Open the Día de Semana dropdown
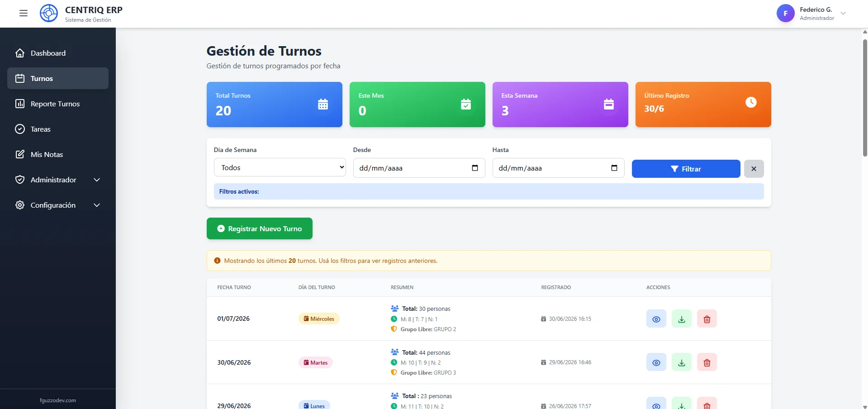The width and height of the screenshot is (868, 409). (280, 167)
